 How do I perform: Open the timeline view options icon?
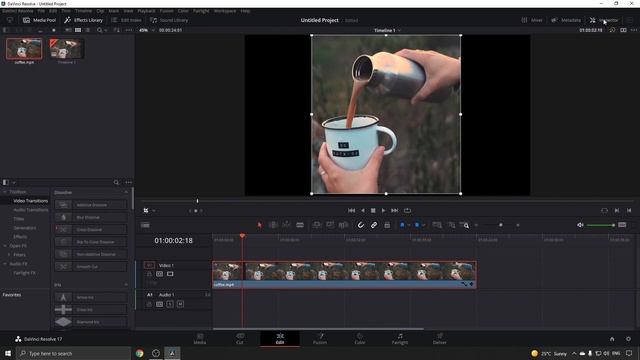(145, 225)
